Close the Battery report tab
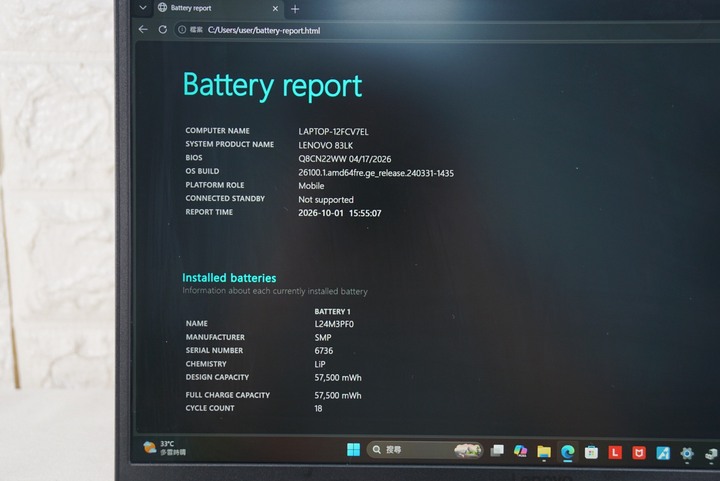The image size is (720, 481). (275, 8)
